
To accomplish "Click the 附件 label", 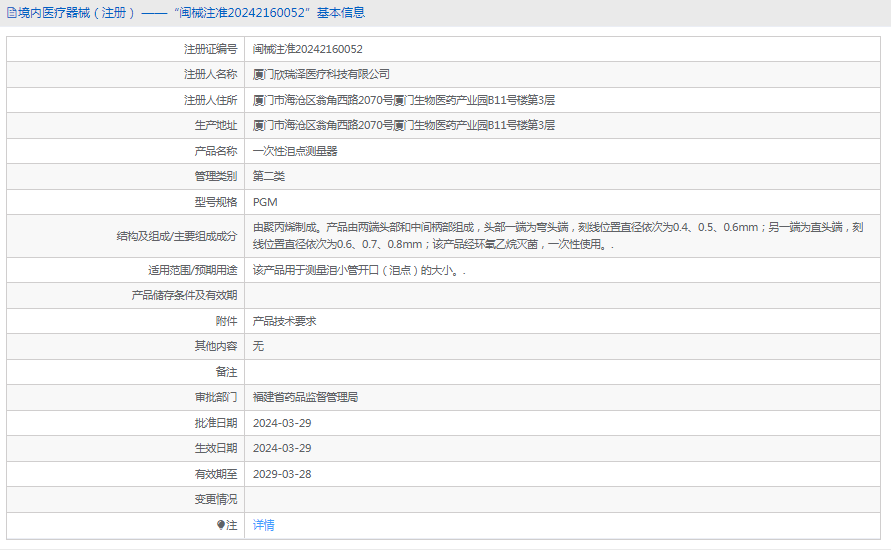I will click(x=227, y=322).
